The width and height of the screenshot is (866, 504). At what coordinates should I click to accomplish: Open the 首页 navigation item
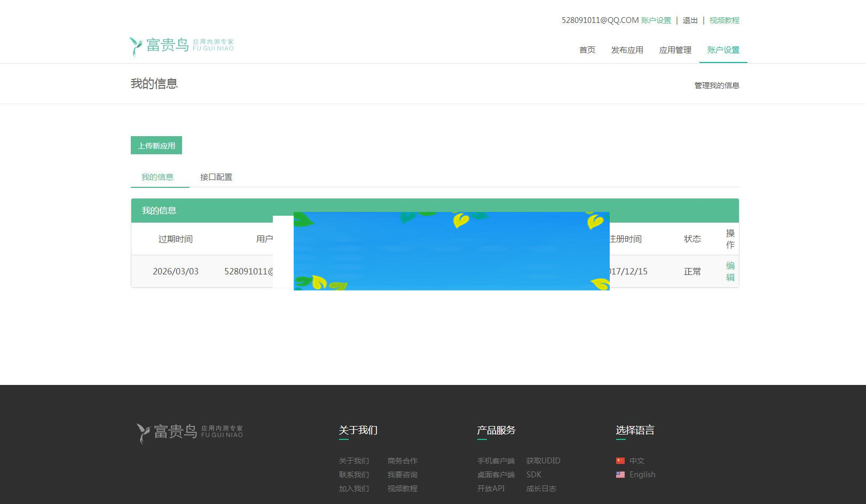pyautogui.click(x=586, y=50)
